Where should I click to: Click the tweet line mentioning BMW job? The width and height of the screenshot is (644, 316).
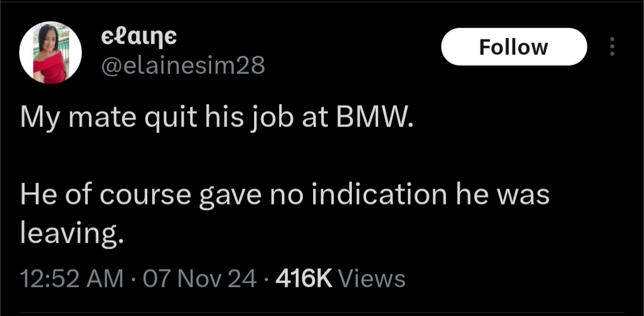pyautogui.click(x=216, y=120)
